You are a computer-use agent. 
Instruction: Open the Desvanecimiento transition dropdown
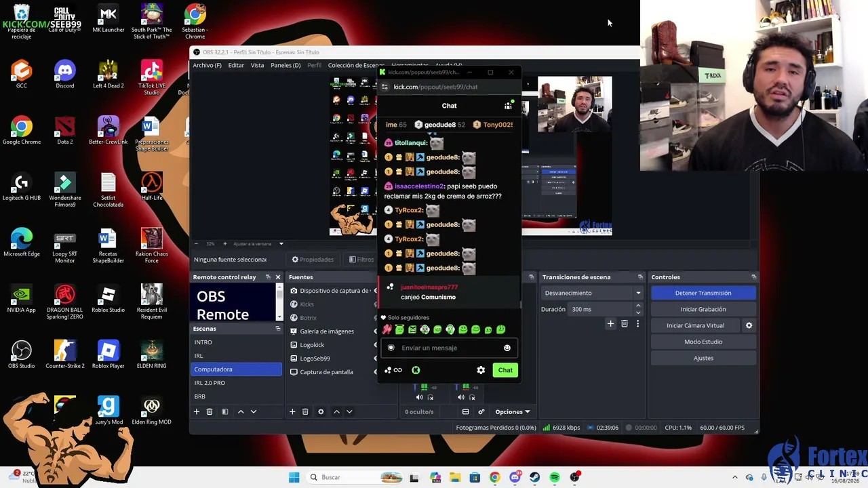592,293
